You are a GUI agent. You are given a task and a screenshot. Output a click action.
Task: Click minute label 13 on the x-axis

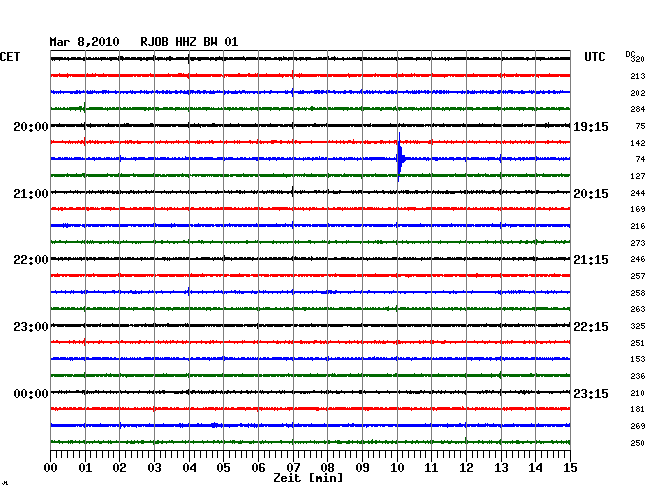501,468
